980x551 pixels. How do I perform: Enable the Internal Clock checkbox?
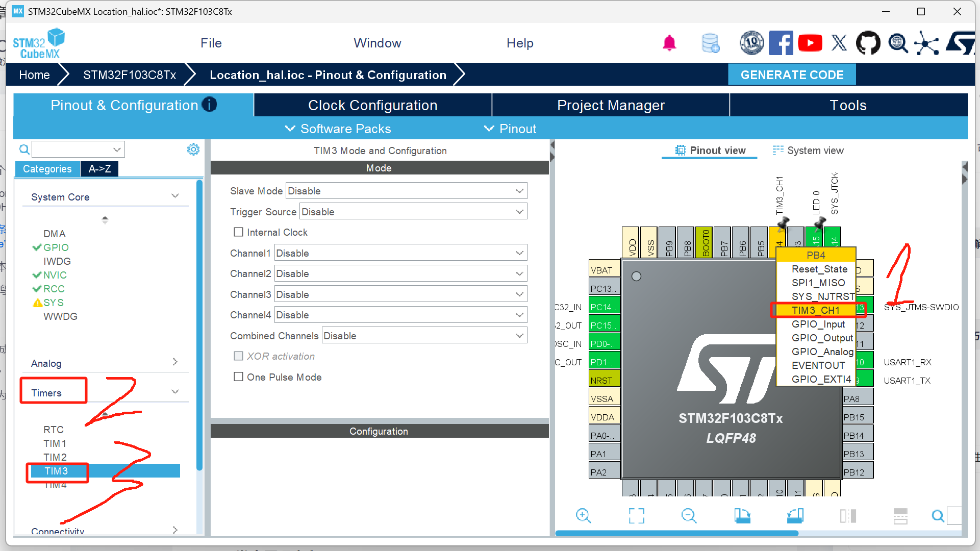238,232
